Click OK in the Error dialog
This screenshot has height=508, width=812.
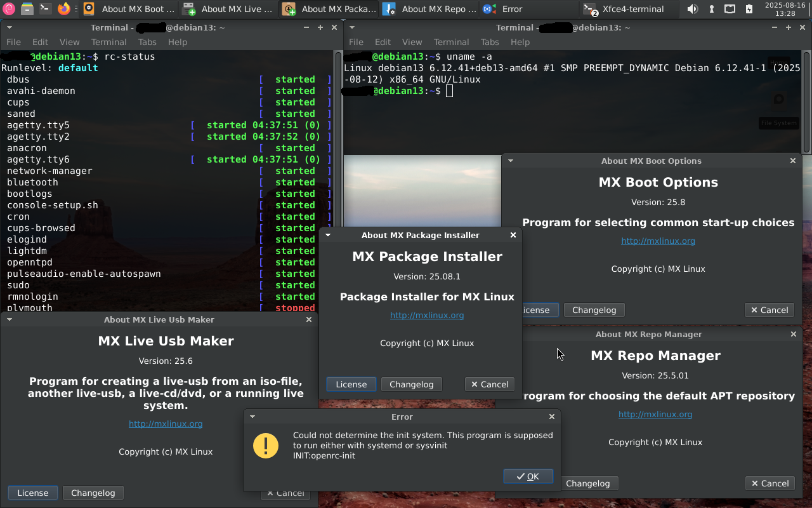pyautogui.click(x=528, y=476)
